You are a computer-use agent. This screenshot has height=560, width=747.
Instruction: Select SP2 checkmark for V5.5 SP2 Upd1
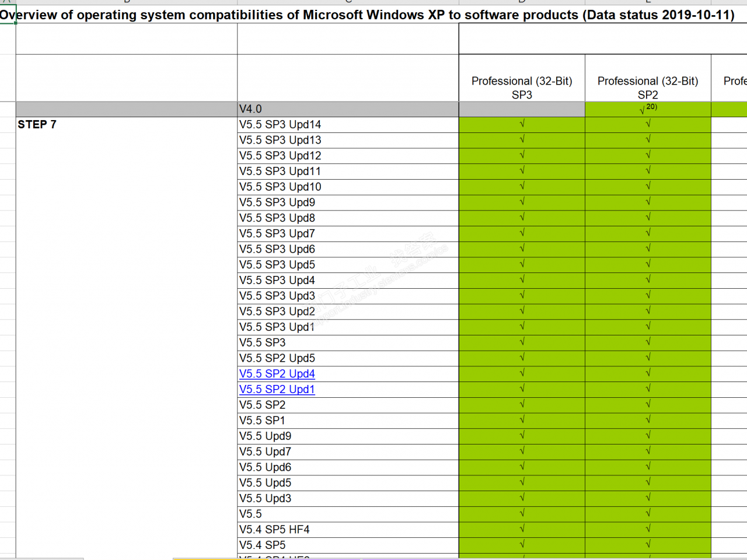(x=648, y=388)
